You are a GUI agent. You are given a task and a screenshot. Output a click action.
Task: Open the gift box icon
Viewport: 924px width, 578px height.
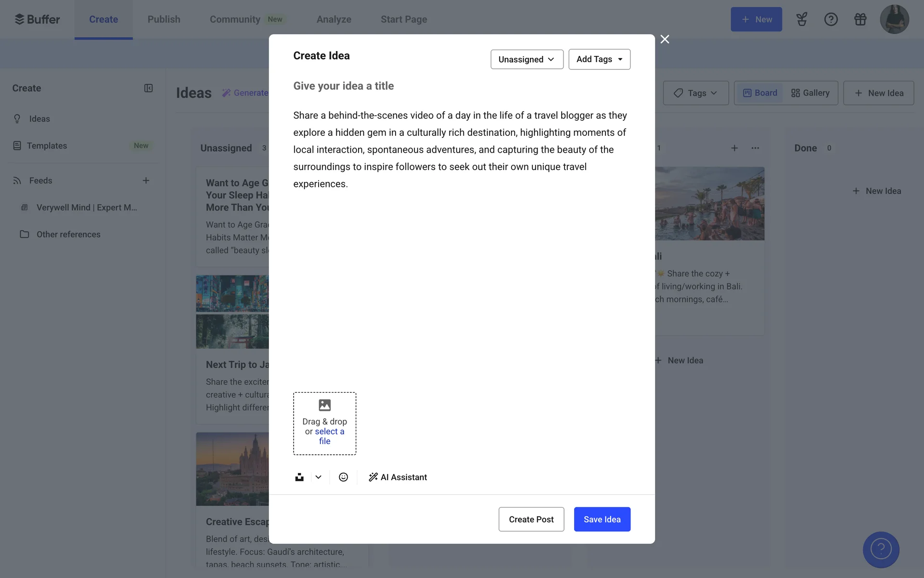coord(860,19)
